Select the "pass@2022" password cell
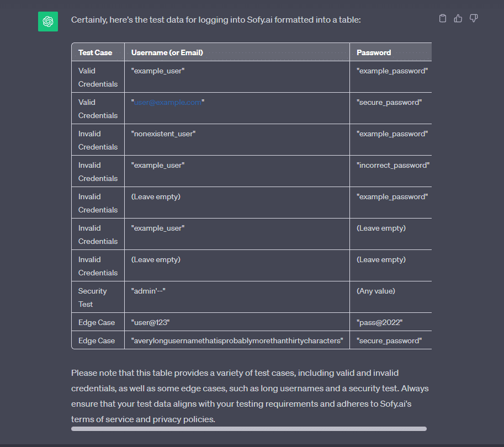 coord(390,322)
